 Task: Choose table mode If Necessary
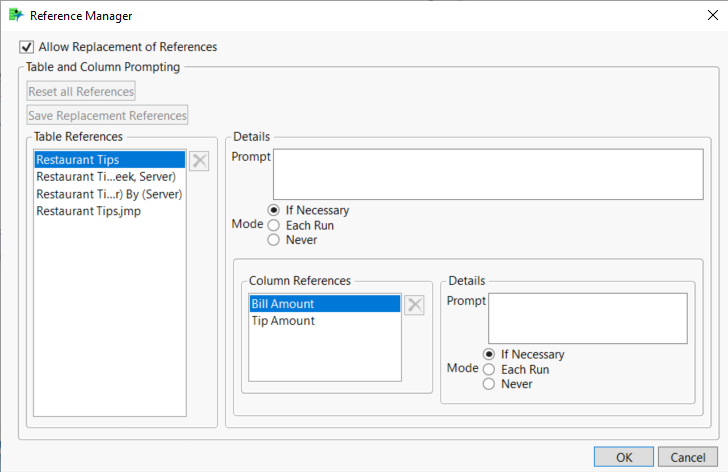[x=274, y=211]
